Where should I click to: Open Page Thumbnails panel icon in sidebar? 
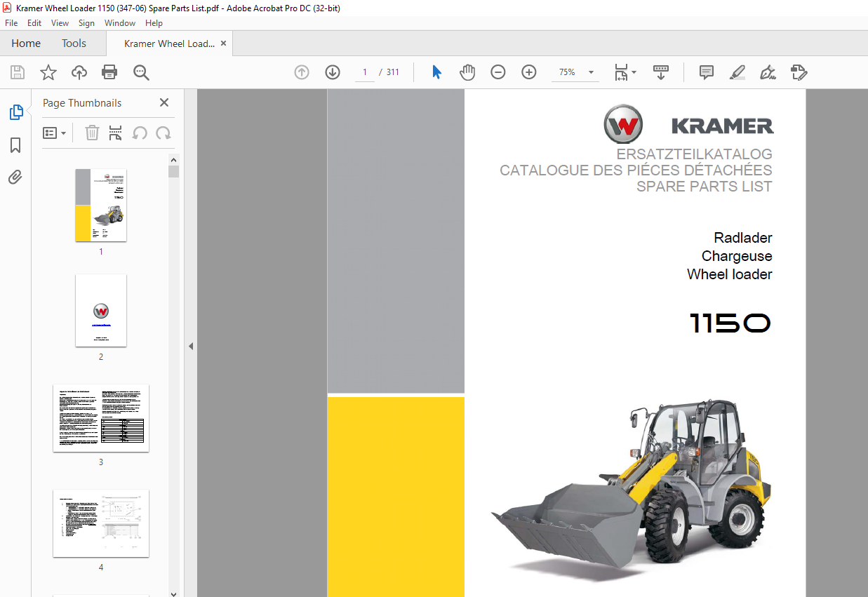click(15, 112)
